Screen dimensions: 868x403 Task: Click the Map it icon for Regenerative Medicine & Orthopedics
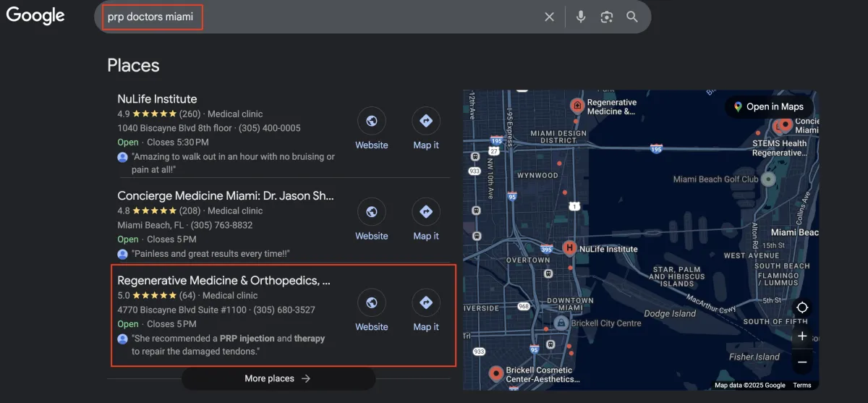pos(426,303)
